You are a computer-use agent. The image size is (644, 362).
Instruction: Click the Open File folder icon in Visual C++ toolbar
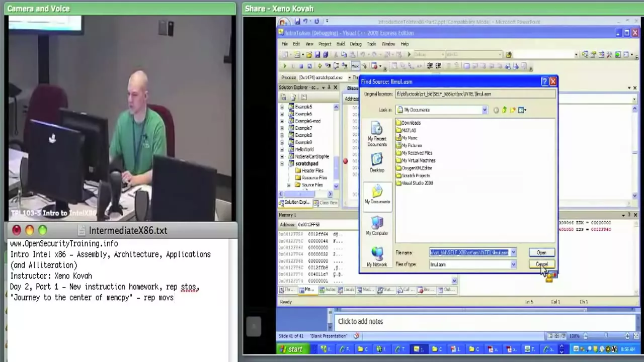click(x=309, y=54)
